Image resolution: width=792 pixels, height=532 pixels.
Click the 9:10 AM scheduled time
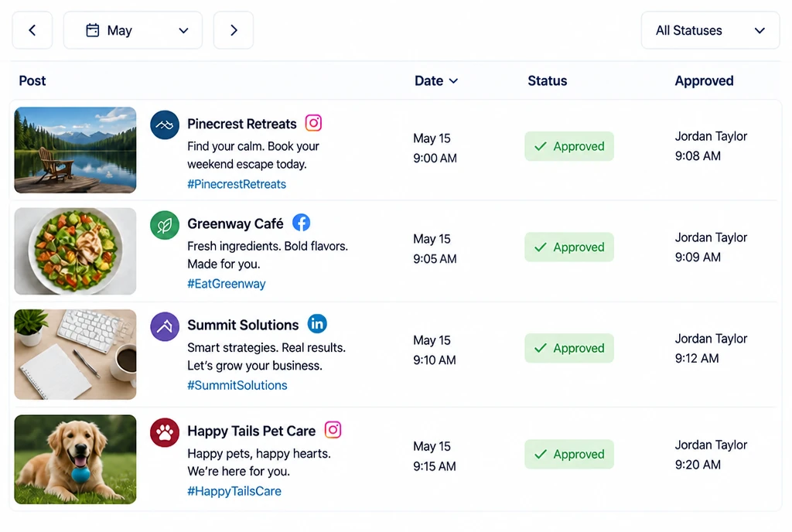point(435,360)
